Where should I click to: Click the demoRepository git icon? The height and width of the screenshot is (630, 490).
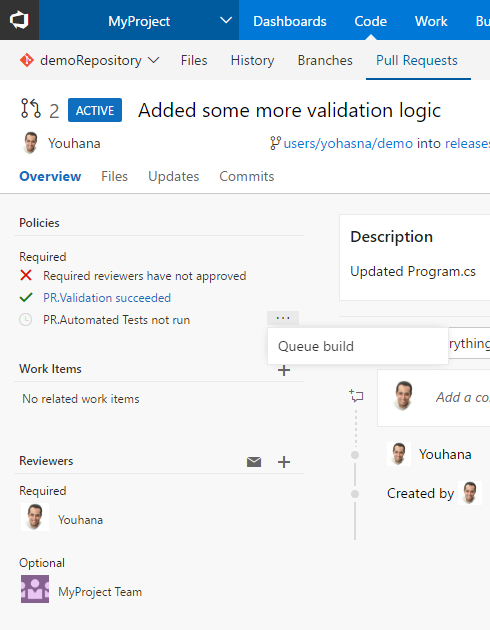[27, 61]
